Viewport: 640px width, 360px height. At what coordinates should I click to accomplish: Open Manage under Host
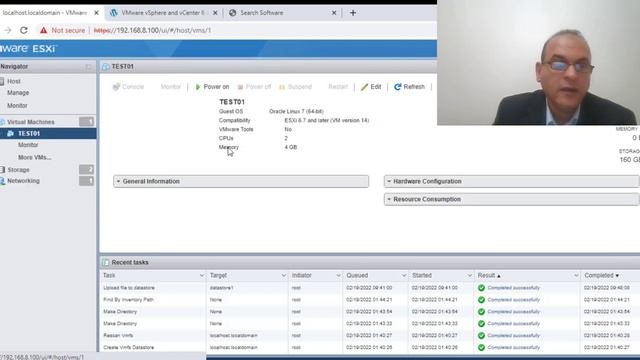pos(18,93)
